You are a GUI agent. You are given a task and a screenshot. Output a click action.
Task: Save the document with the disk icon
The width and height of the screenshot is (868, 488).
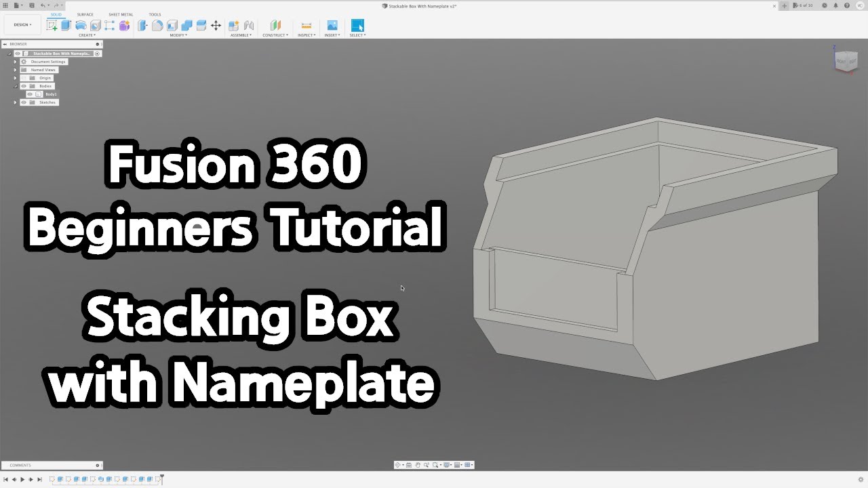click(31, 5)
